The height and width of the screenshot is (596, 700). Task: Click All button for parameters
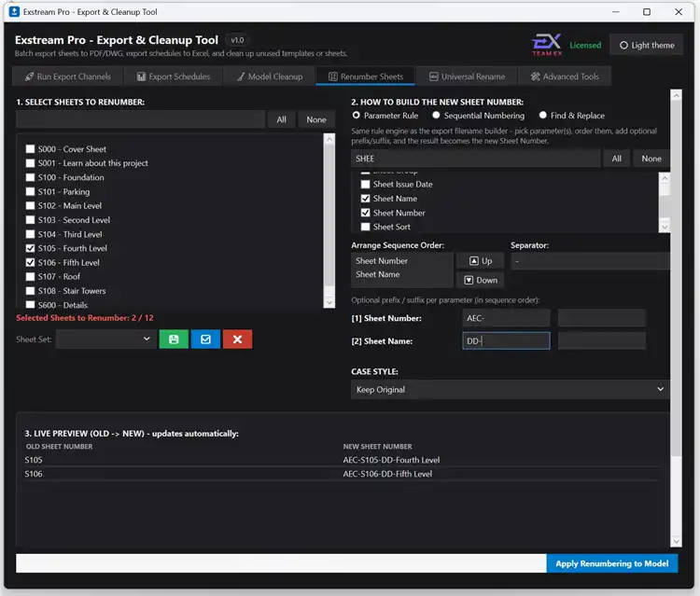pyautogui.click(x=617, y=159)
